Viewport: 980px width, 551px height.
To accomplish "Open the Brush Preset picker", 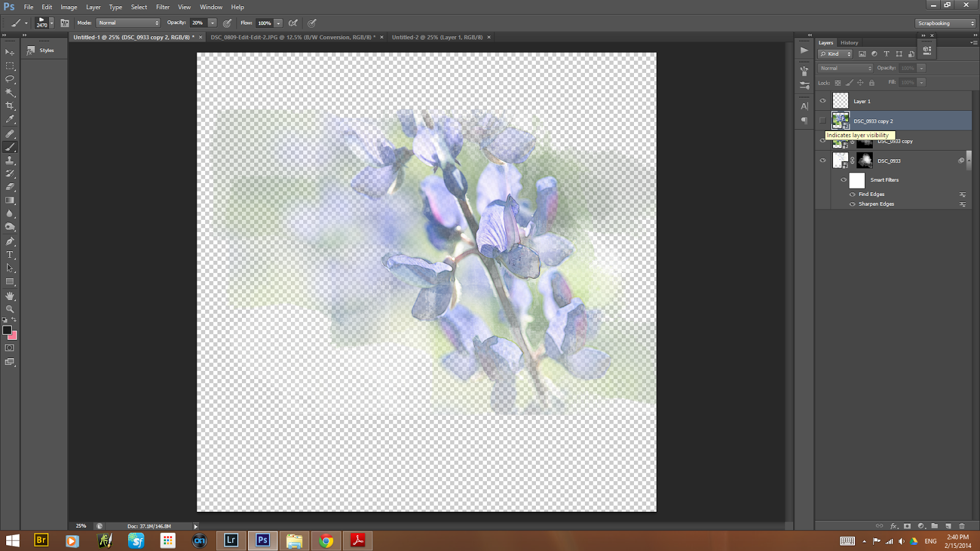I will point(44,23).
